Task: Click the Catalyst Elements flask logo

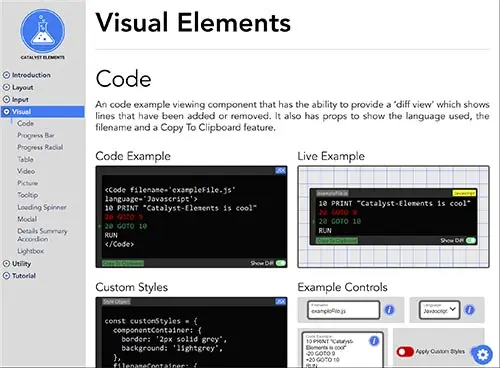Action: (x=42, y=31)
